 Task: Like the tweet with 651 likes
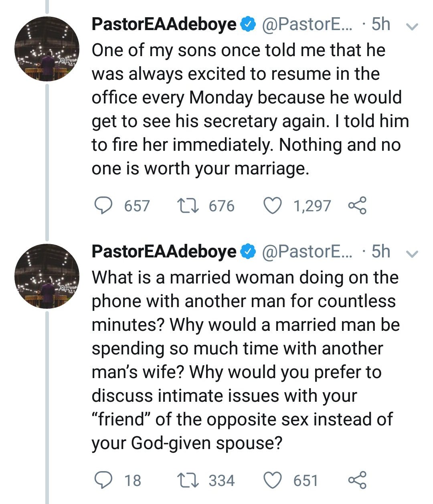(273, 480)
